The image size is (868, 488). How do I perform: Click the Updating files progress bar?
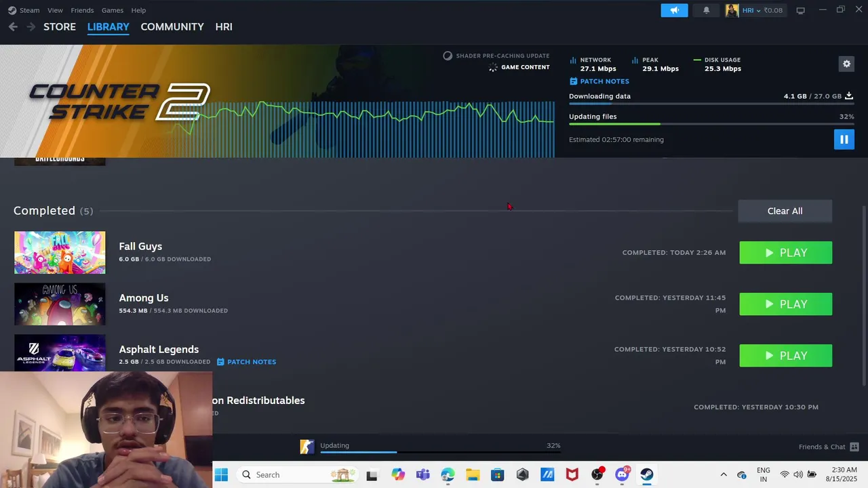pos(711,124)
